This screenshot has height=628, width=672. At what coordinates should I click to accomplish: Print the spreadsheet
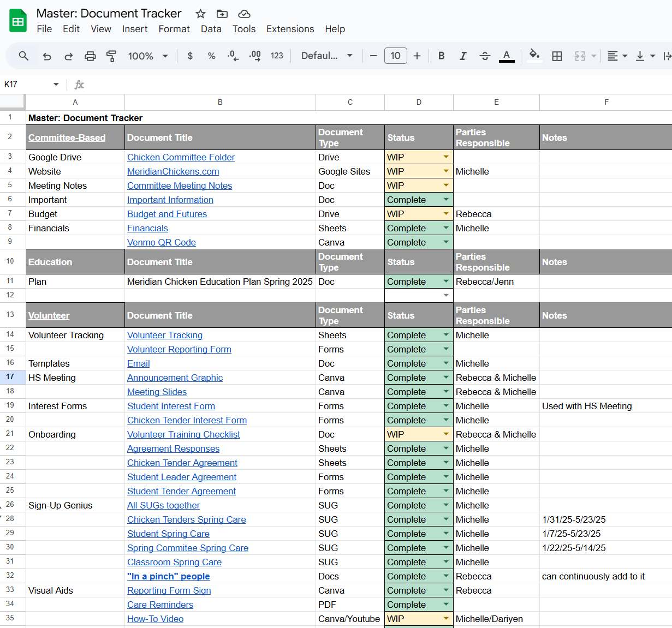point(90,56)
